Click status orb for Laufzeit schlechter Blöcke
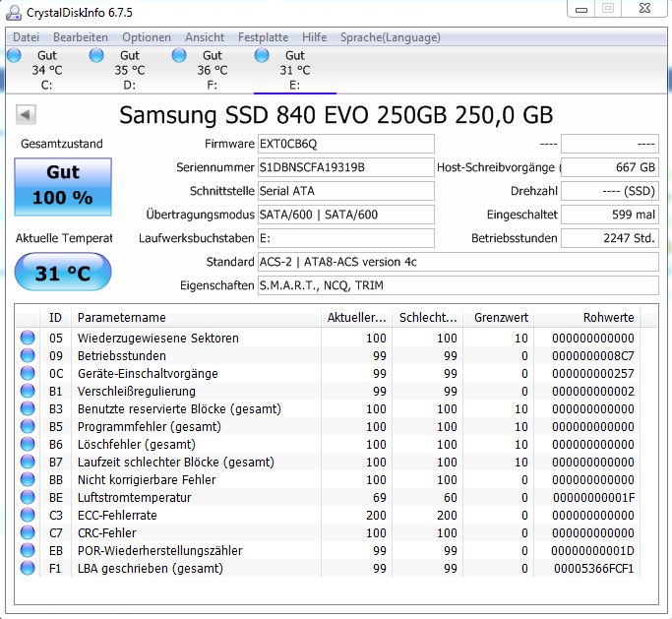The height and width of the screenshot is (619, 672). tap(28, 462)
